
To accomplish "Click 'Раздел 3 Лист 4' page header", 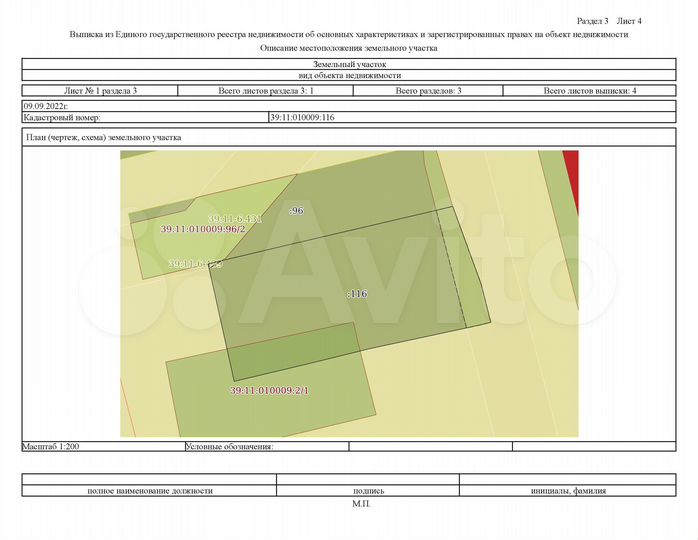I will 609,20.
